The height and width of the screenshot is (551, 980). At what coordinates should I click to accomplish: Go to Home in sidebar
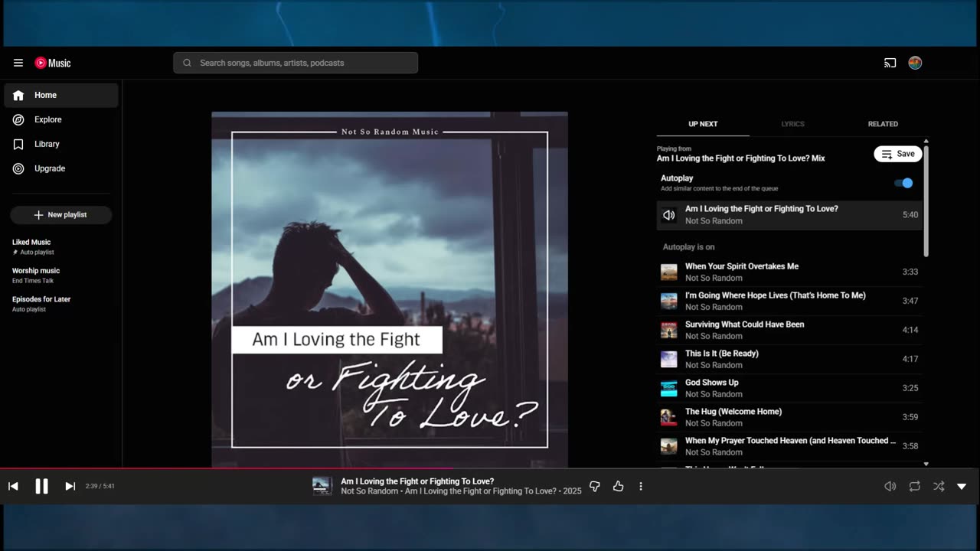coord(61,95)
